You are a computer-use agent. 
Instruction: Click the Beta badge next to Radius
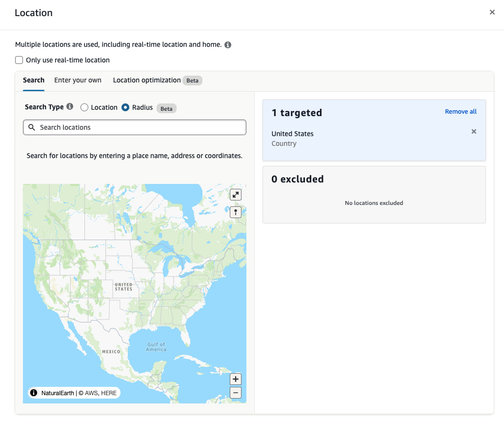166,108
